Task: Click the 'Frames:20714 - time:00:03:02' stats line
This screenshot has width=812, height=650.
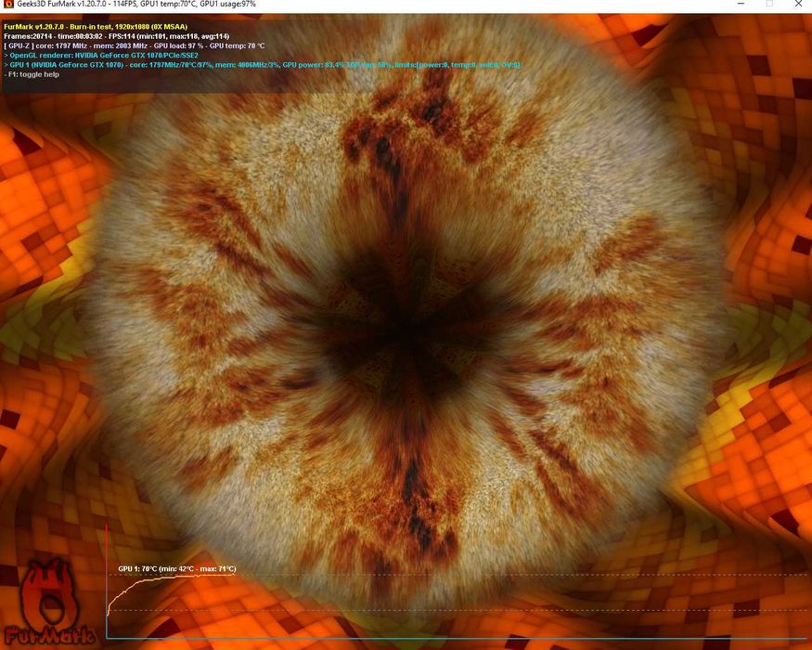Action: 117,36
